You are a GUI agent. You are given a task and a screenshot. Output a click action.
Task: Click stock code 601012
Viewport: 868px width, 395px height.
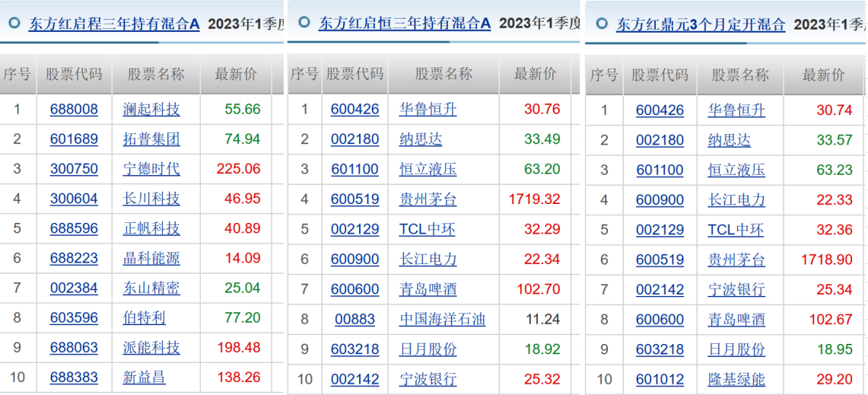660,380
